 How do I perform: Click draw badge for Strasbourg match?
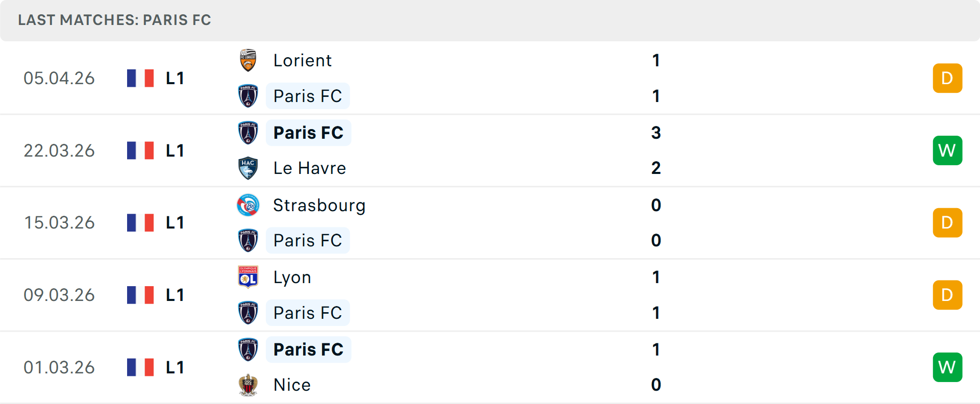947,223
